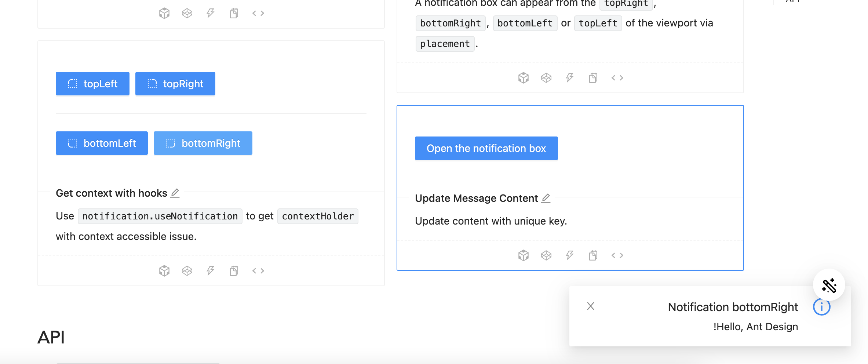Edit the Get context with hooks title

175,193
